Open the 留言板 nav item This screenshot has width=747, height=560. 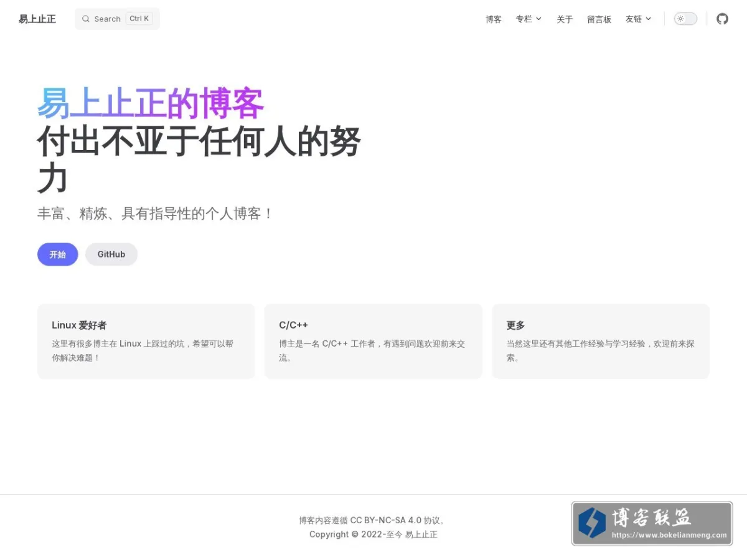(x=599, y=19)
